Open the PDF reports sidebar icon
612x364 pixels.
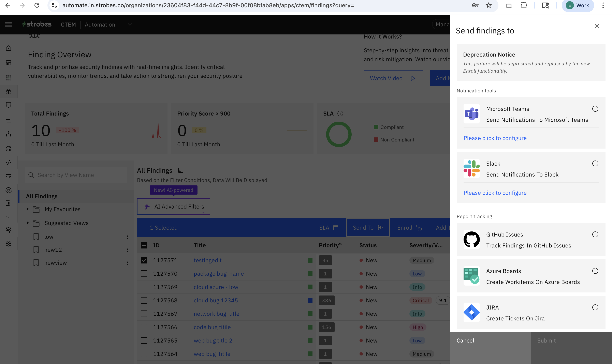(x=9, y=216)
